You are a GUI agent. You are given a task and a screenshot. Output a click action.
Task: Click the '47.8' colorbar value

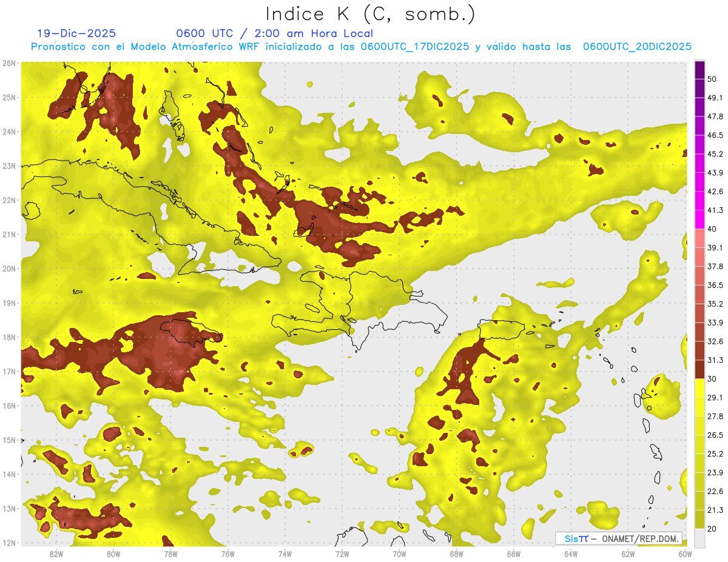715,116
